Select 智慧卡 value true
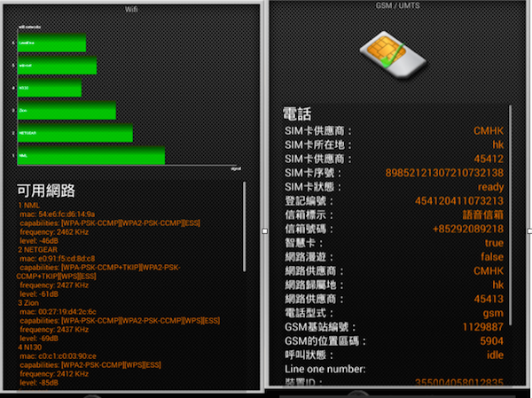Viewport: 532px width, 398px height. pos(494,243)
